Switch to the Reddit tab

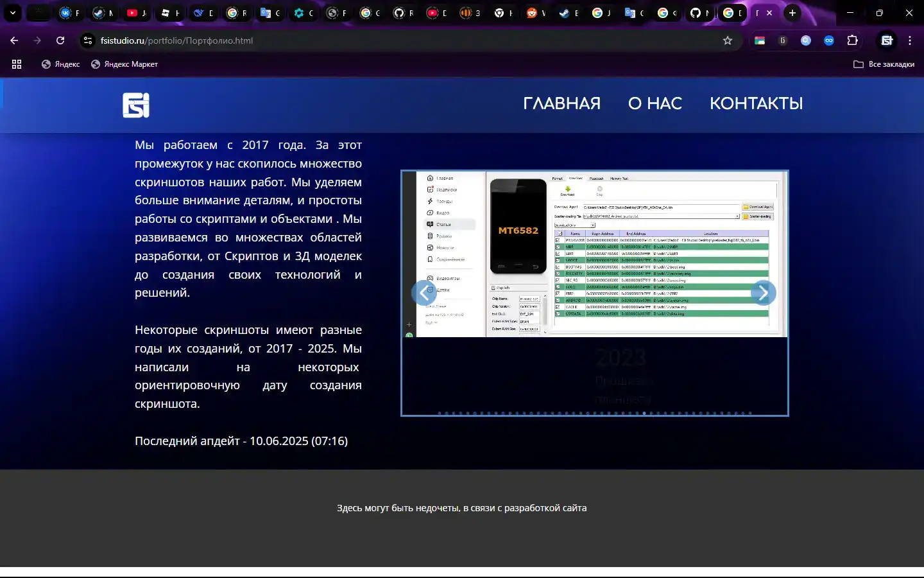coord(536,13)
